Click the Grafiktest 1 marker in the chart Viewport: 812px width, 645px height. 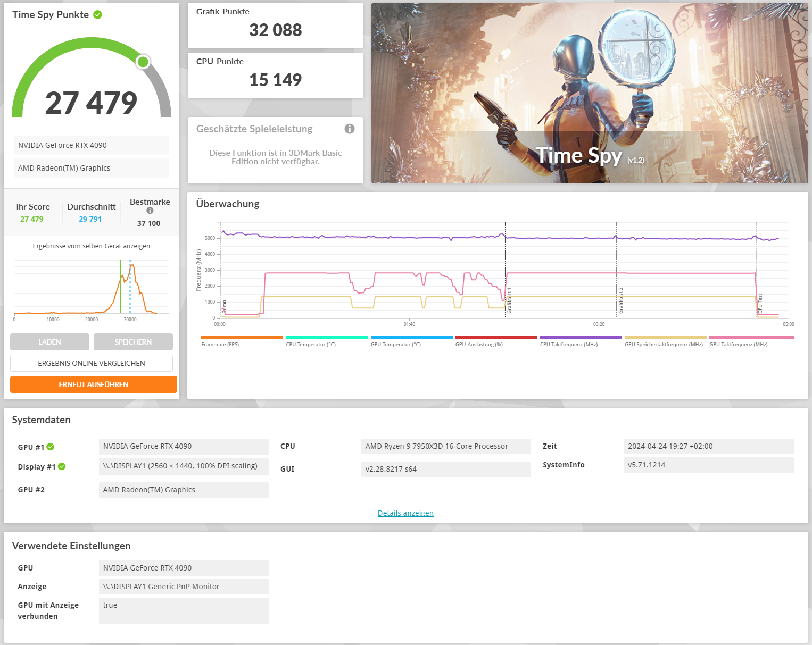pos(509,301)
